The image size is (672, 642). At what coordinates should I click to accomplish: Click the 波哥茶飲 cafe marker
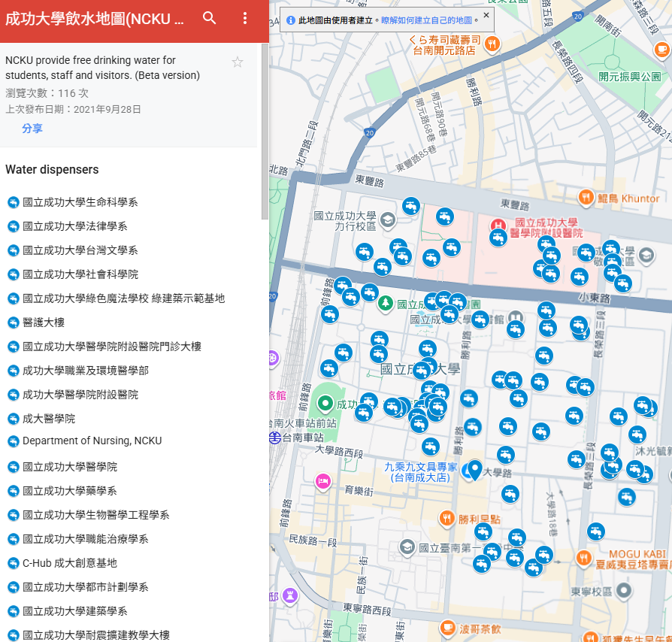[446, 628]
